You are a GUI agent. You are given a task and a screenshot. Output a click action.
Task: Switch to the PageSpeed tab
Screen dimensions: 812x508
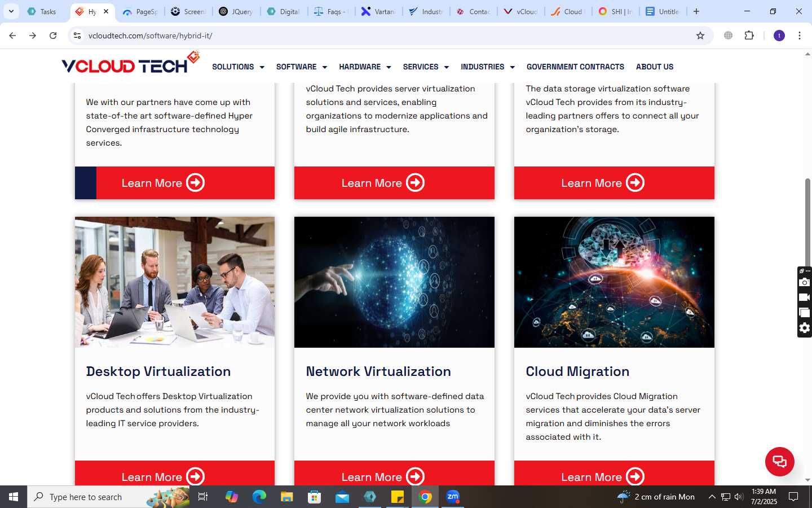(141, 11)
